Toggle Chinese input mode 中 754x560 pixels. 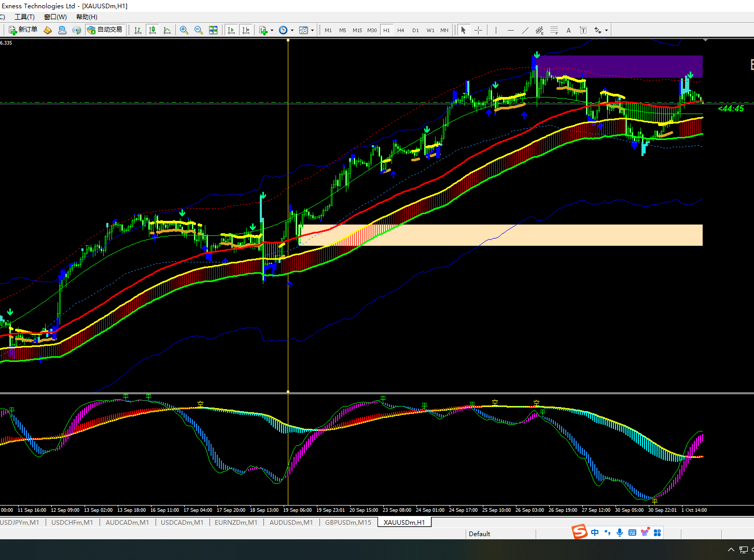click(595, 533)
